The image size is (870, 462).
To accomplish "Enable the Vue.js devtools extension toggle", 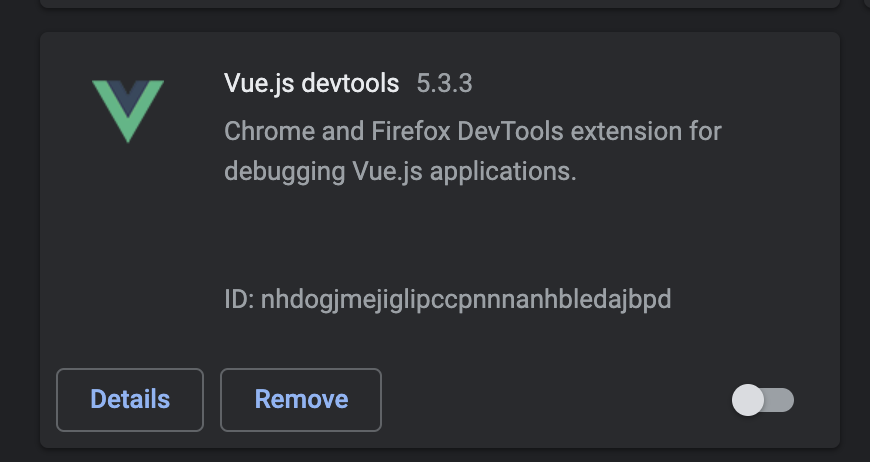I will pyautogui.click(x=763, y=400).
